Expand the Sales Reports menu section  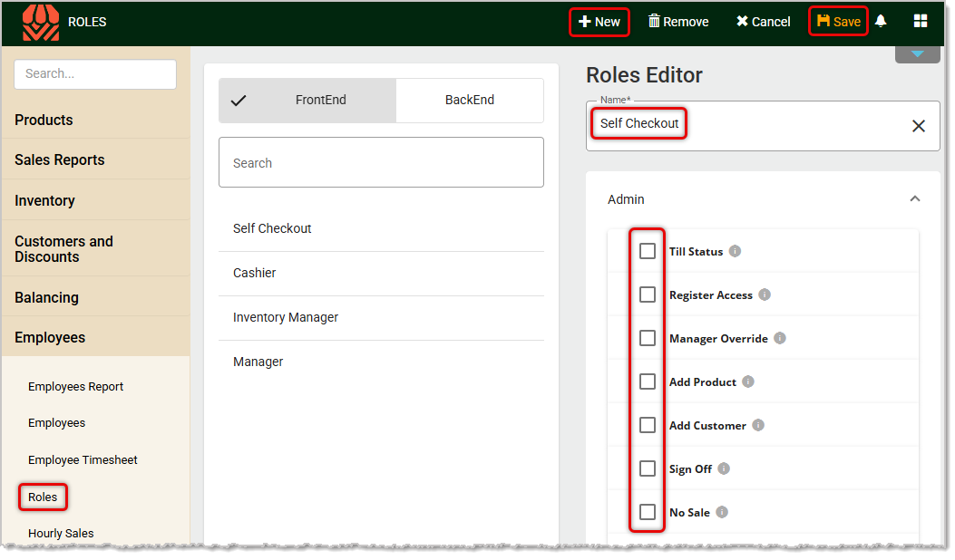(95, 159)
